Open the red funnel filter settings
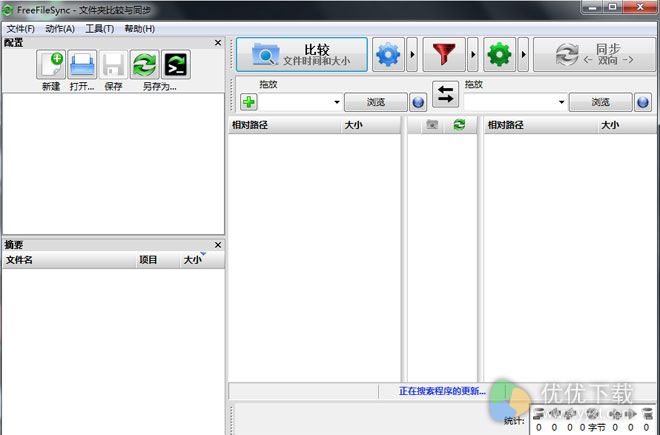This screenshot has height=435, width=660. [444, 54]
